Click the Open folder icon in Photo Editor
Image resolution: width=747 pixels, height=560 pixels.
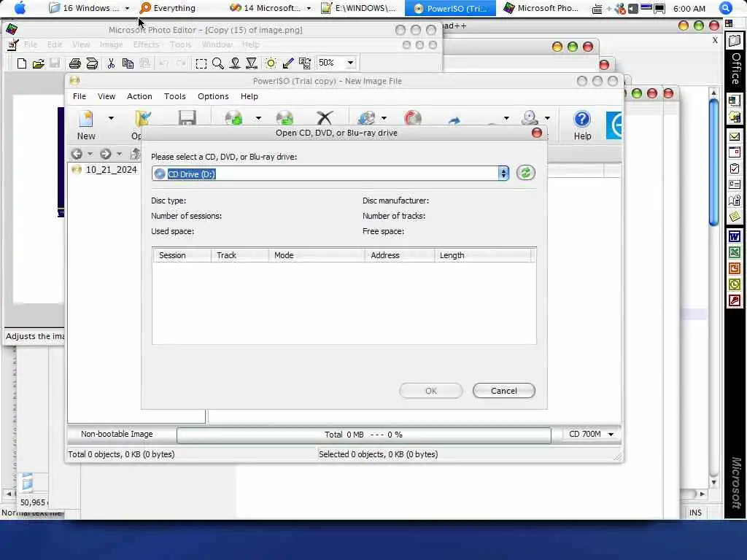pyautogui.click(x=39, y=63)
